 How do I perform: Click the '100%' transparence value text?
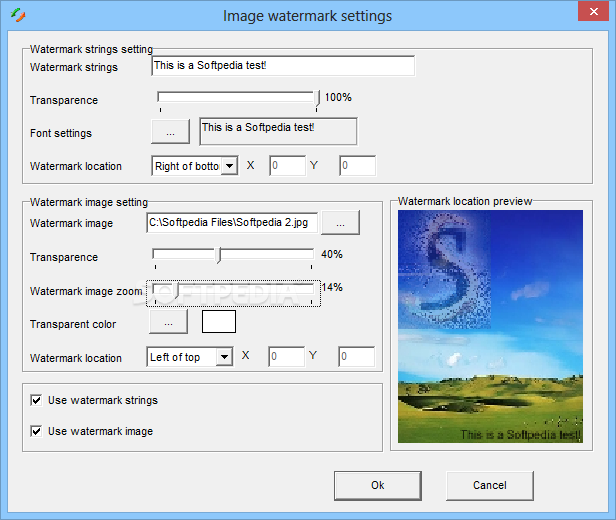(x=338, y=97)
